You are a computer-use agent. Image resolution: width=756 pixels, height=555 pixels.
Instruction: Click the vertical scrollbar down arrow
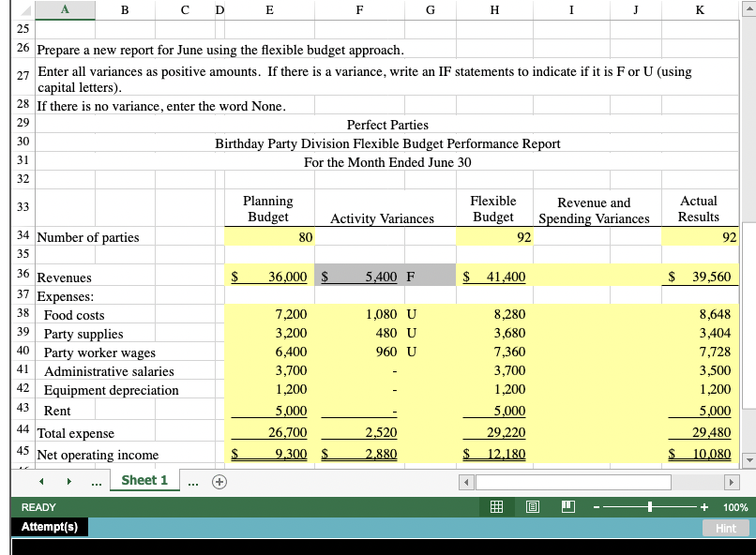[x=748, y=460]
